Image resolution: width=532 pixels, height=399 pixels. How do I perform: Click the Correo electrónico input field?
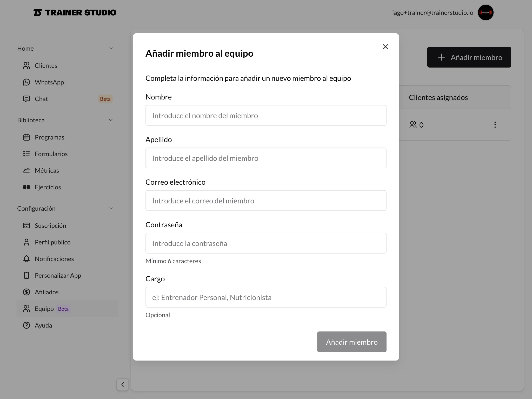click(x=266, y=201)
